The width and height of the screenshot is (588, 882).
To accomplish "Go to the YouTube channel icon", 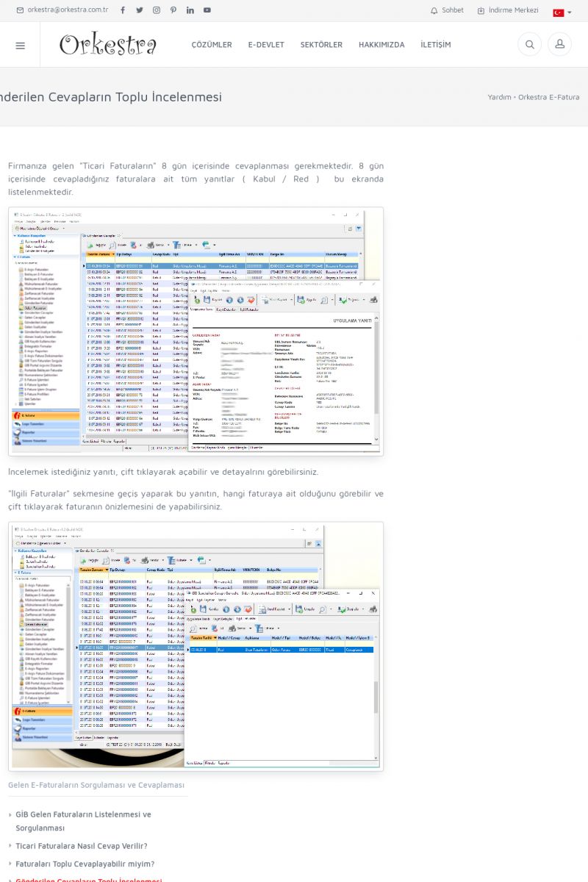I will (x=207, y=10).
